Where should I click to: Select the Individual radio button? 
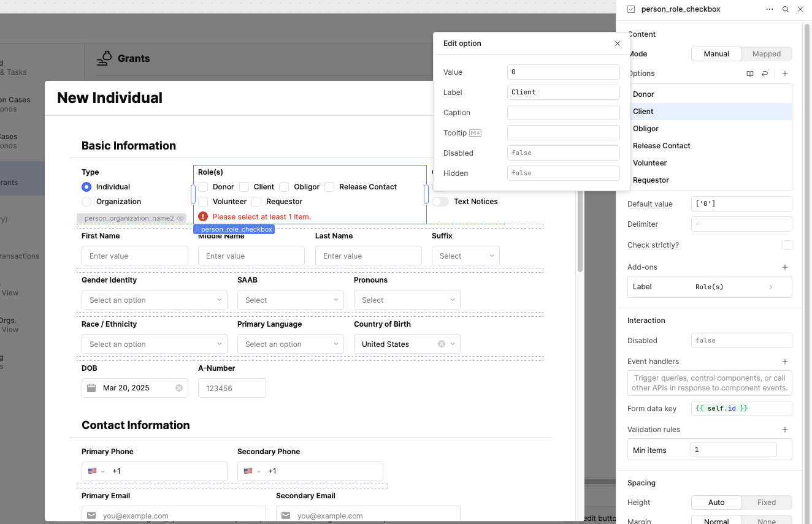pos(86,187)
